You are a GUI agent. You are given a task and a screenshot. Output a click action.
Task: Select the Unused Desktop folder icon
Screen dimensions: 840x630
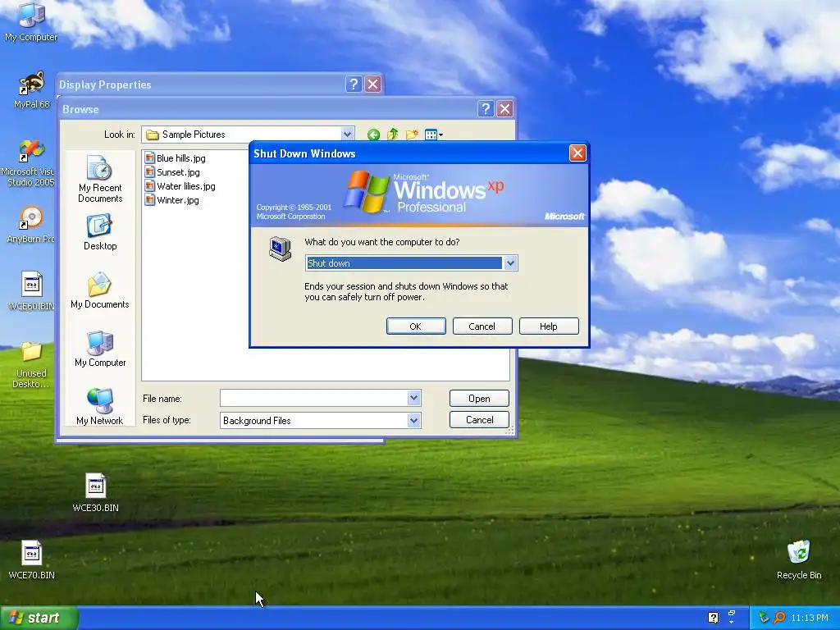[x=31, y=365]
